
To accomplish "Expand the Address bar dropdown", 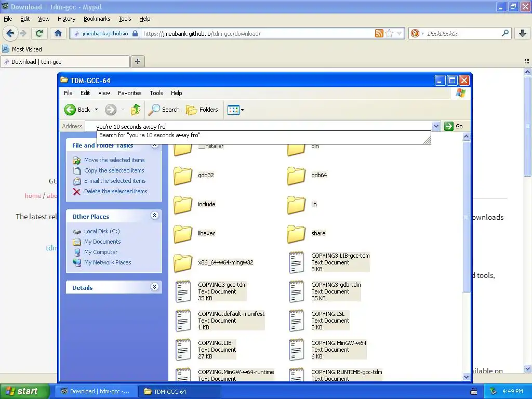I will pos(436,126).
